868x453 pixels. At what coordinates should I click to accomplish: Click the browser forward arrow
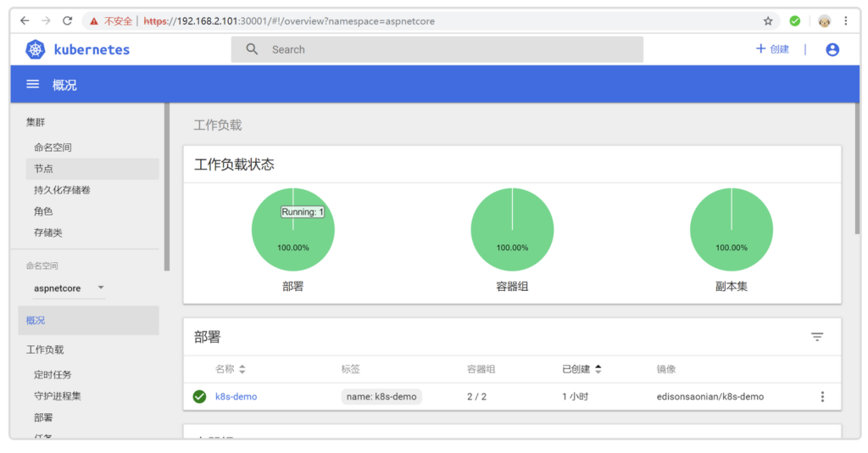[46, 21]
